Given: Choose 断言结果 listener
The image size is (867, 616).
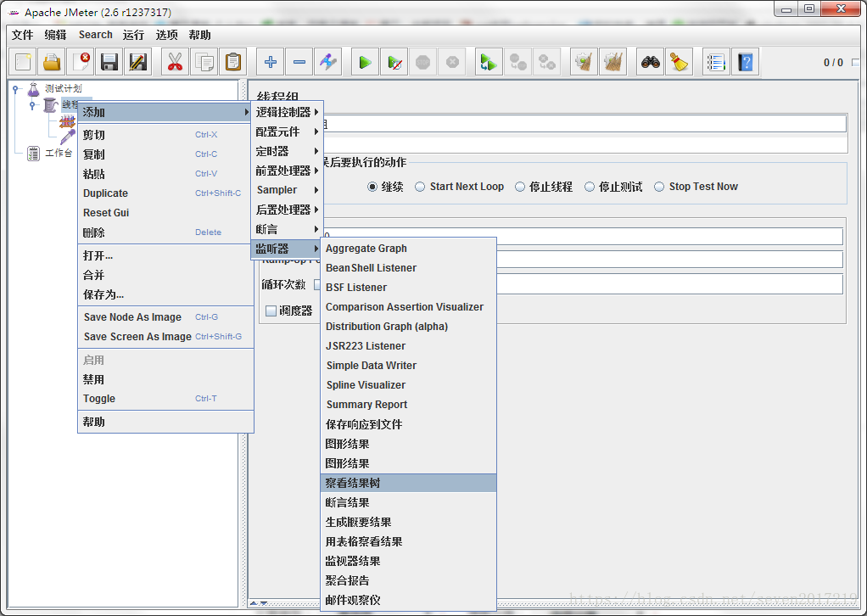Looking at the screenshot, I should coord(408,502).
